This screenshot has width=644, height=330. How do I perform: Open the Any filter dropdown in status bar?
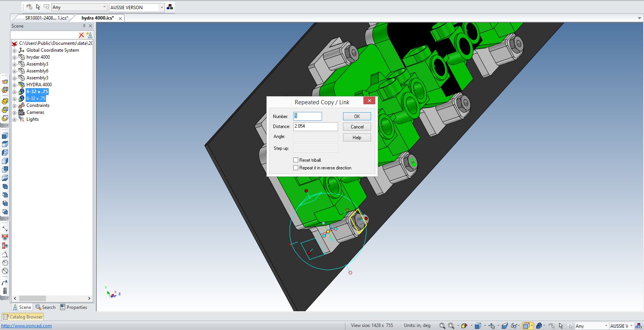[606, 326]
